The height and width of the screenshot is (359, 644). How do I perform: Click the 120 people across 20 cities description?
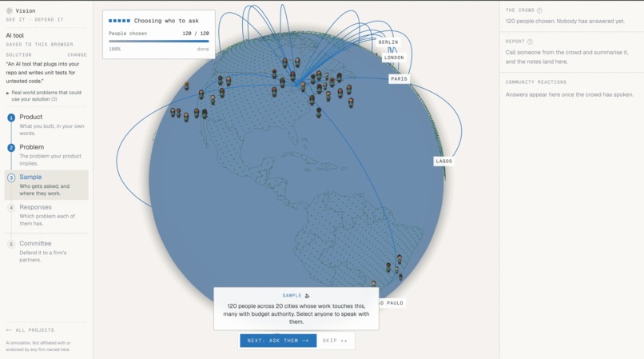296,313
